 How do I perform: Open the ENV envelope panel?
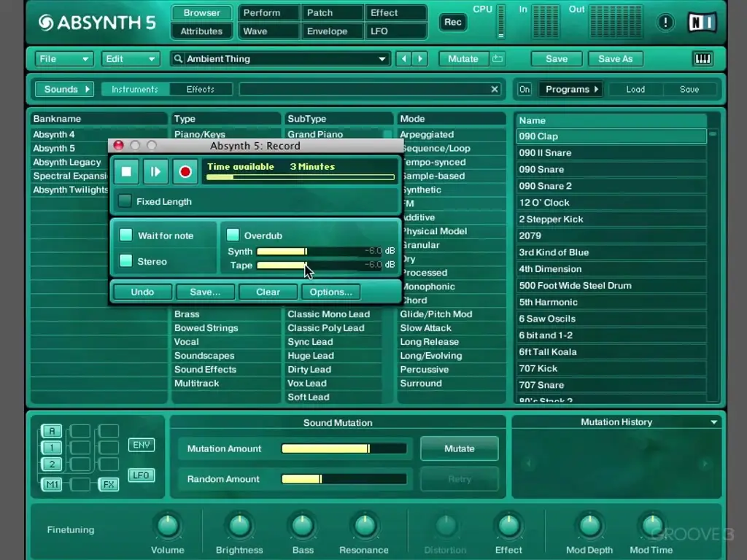(141, 445)
